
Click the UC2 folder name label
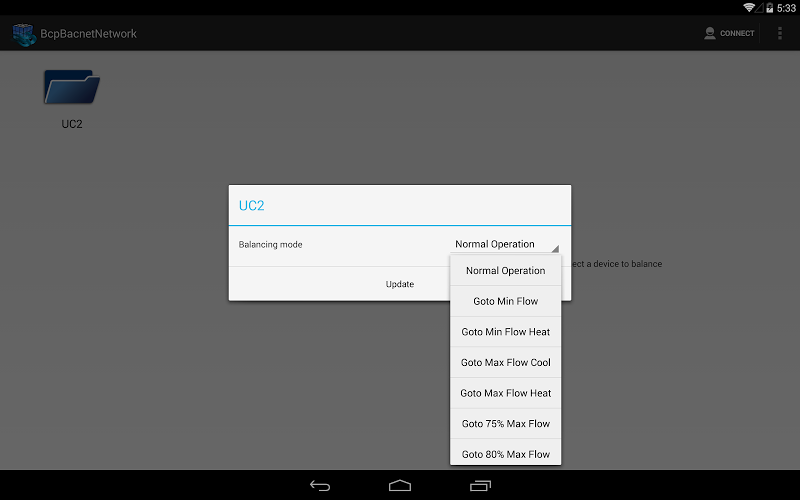click(72, 124)
